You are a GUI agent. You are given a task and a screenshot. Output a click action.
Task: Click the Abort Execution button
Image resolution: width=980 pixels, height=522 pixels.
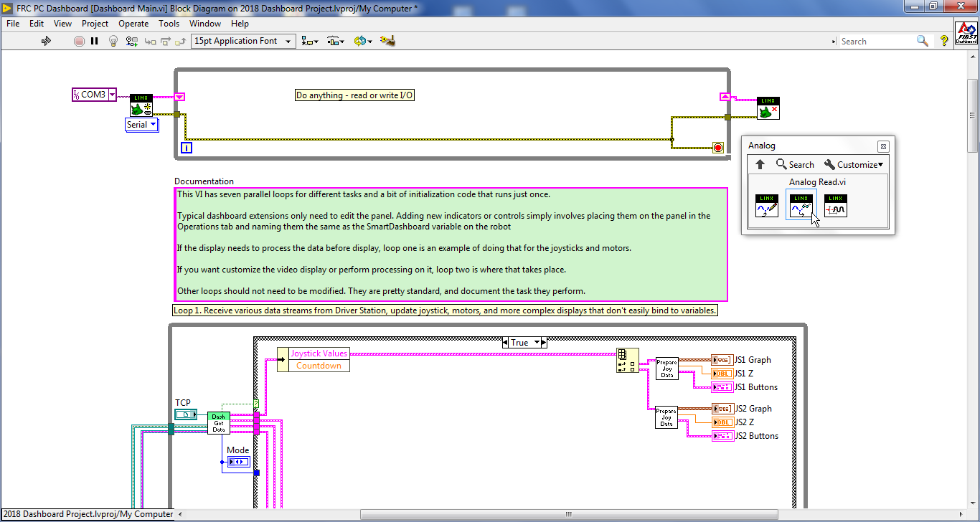(80, 41)
